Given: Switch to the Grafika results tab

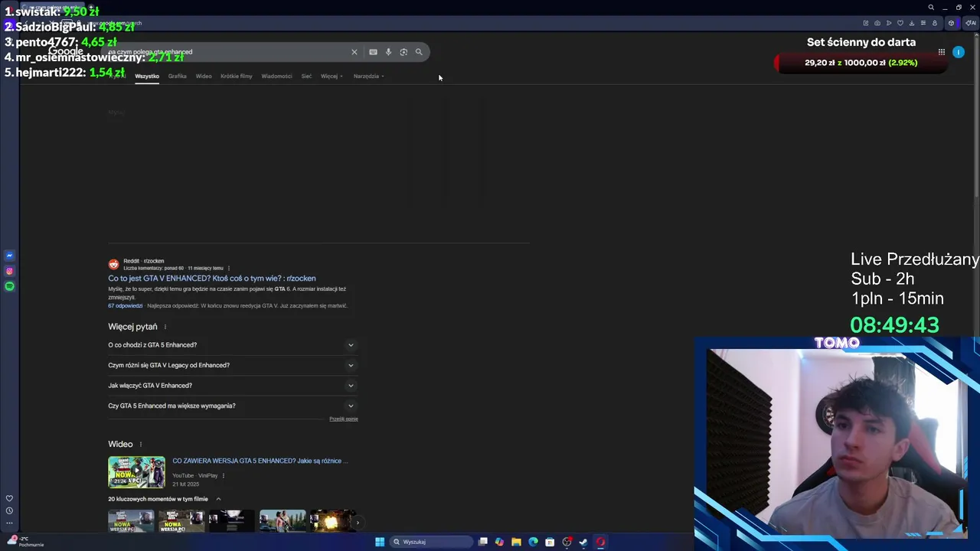Looking at the screenshot, I should (x=178, y=76).
